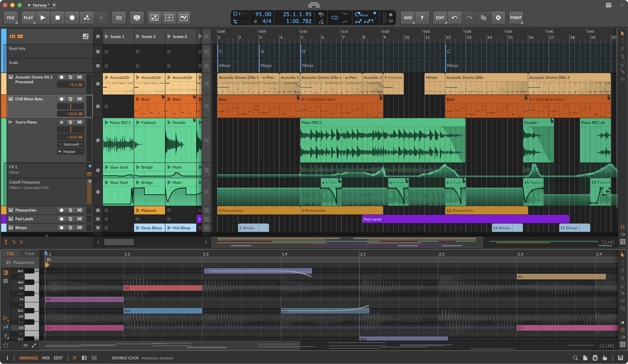Arm the Pleasantries track for recording
Image resolution: width=628 pixels, height=364 pixels.
(x=62, y=210)
